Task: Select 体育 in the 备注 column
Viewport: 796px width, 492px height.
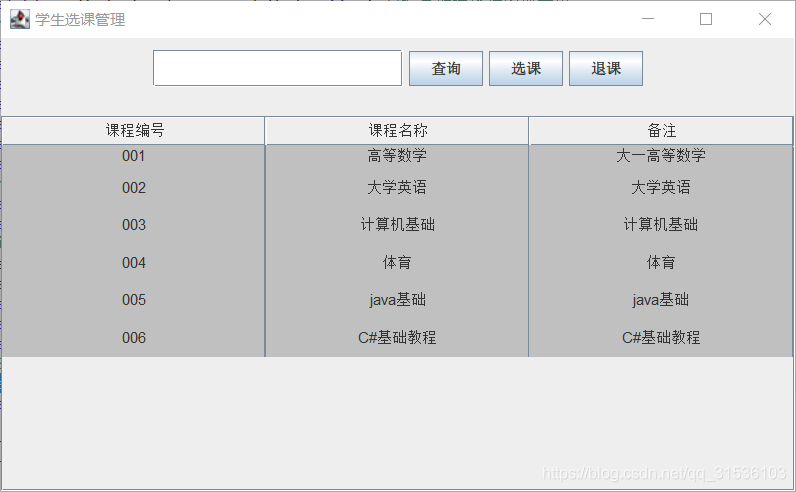Action: point(661,263)
